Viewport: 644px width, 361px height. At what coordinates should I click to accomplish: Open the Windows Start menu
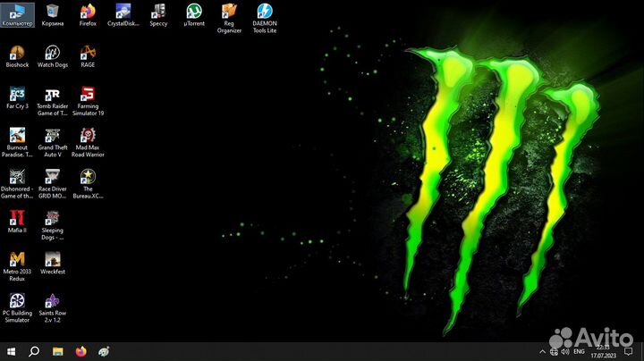(x=12, y=351)
